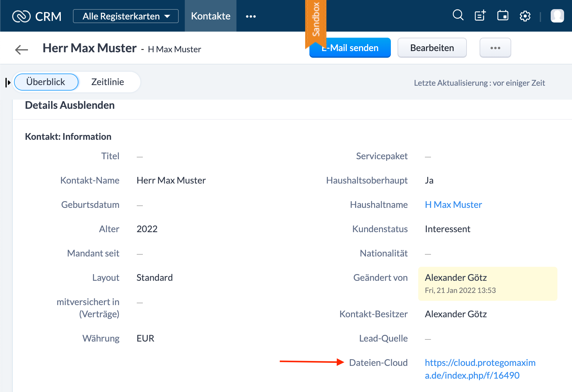The height and width of the screenshot is (392, 572).
Task: Open the Alle Registerkarten dropdown
Action: click(126, 16)
